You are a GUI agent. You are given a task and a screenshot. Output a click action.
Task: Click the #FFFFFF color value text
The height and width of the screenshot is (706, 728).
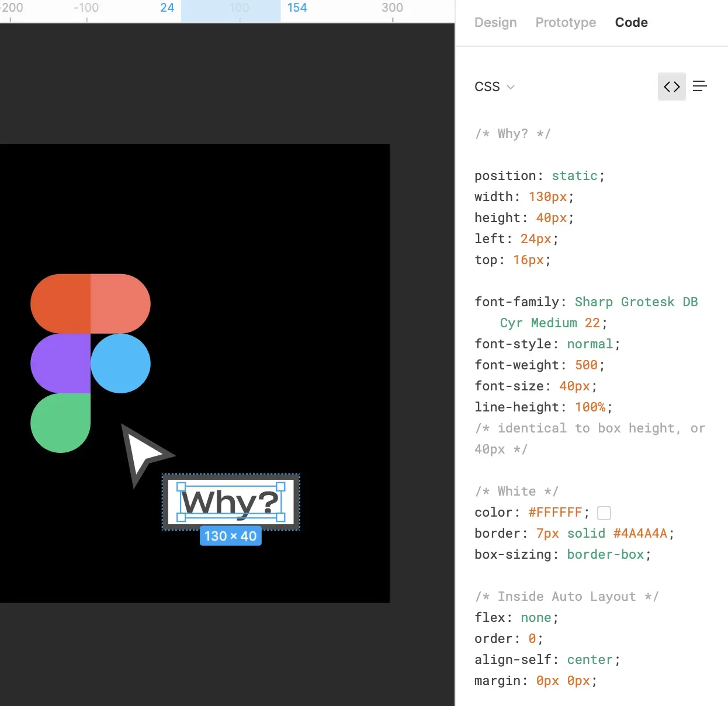[x=555, y=512]
